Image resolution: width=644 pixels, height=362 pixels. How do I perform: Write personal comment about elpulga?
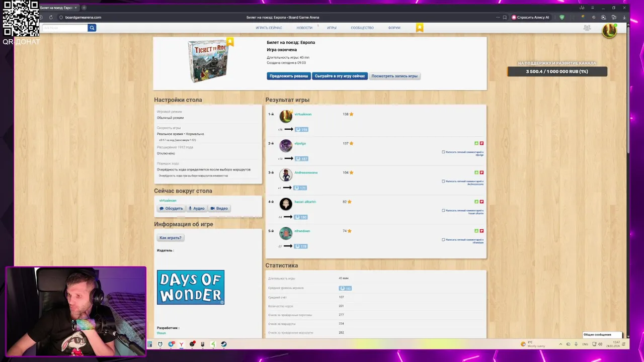click(x=463, y=153)
